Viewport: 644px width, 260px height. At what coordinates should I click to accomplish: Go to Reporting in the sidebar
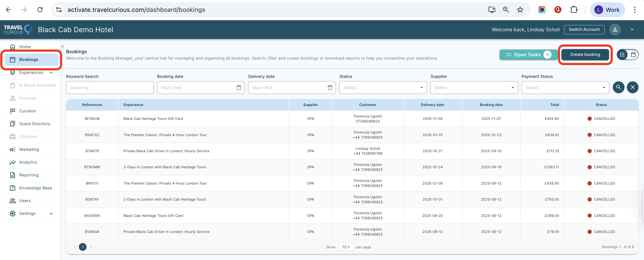point(29,175)
